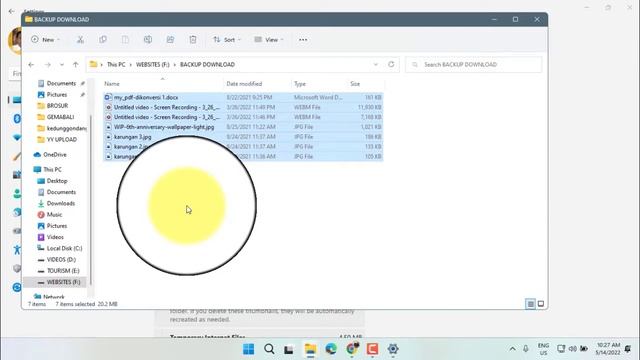Go up one folder level

click(x=76, y=64)
